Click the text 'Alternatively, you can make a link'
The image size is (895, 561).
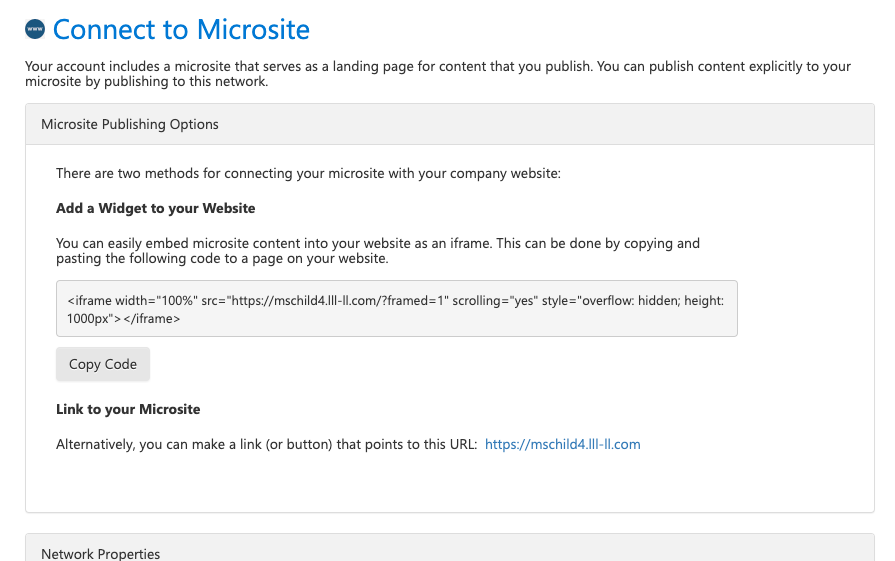click(267, 444)
